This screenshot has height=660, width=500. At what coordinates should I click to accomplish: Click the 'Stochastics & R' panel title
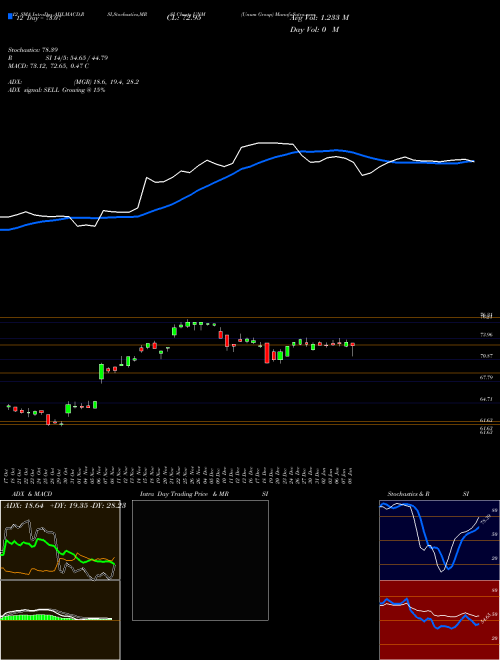coord(409,494)
